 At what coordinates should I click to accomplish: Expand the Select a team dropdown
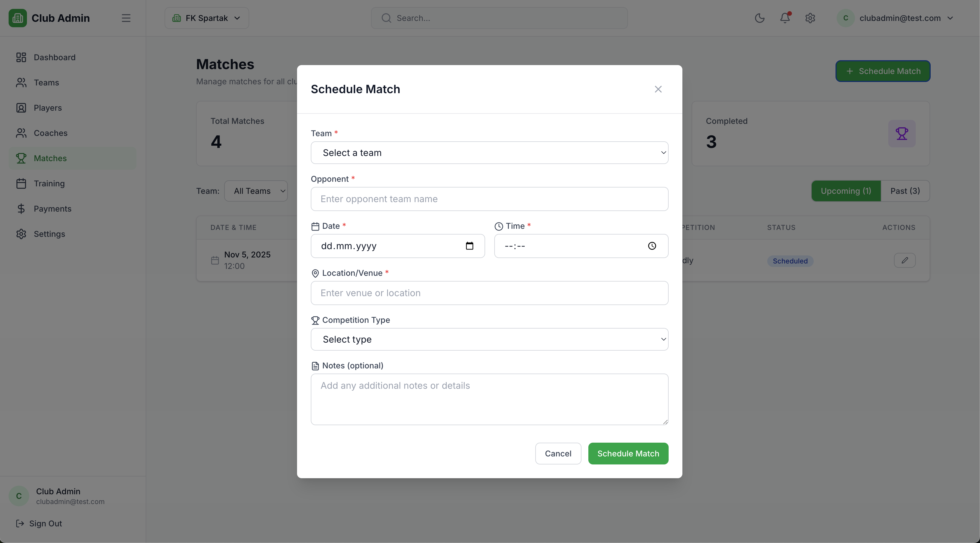[489, 153]
